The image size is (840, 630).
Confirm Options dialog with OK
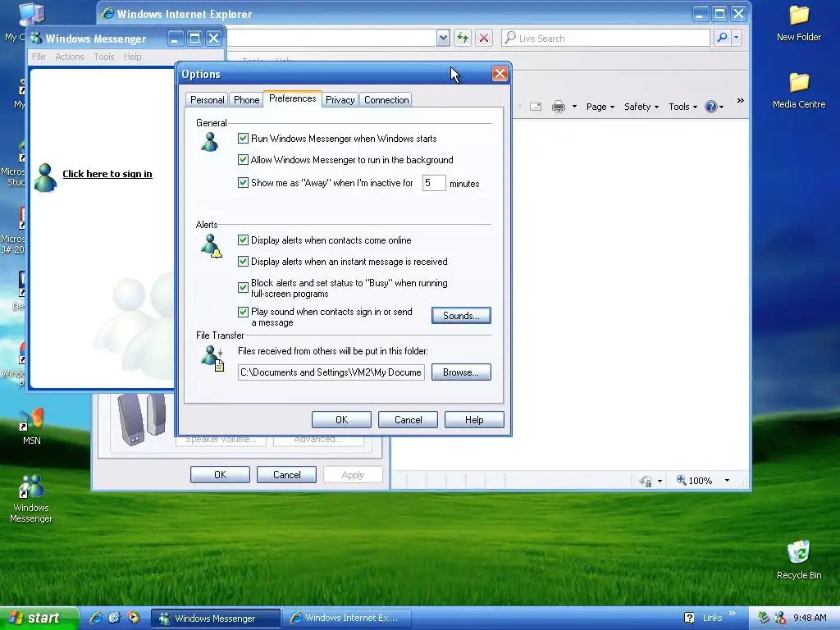(341, 419)
